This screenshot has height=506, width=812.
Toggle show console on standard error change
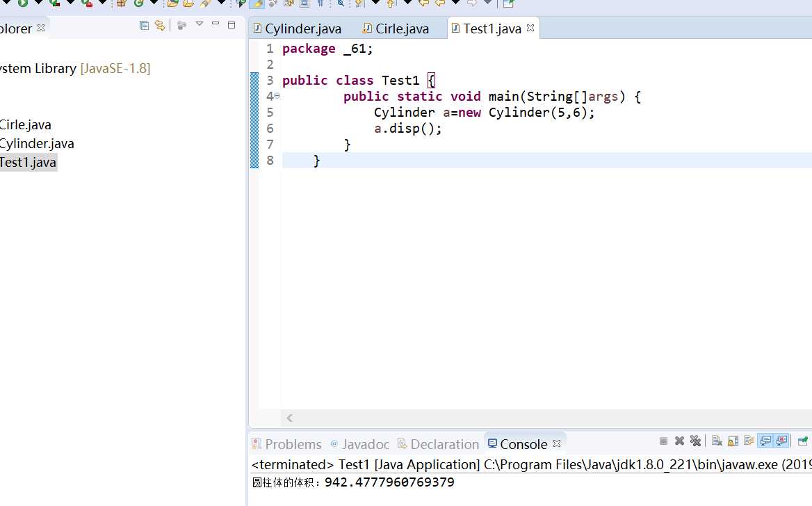pos(781,441)
